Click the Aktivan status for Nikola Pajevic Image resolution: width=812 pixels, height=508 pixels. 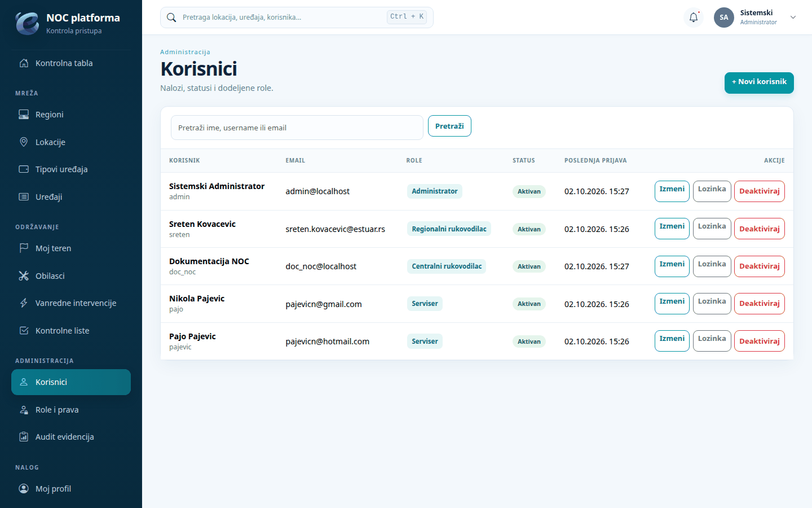click(x=529, y=304)
